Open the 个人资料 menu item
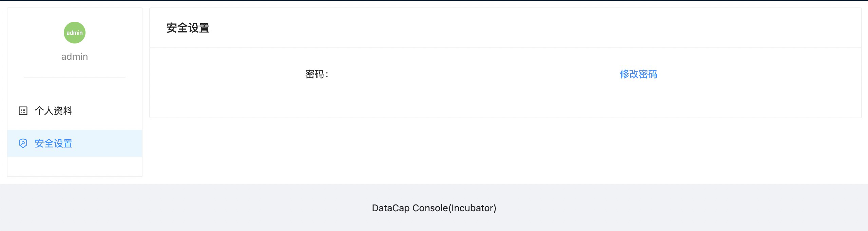 tap(54, 111)
